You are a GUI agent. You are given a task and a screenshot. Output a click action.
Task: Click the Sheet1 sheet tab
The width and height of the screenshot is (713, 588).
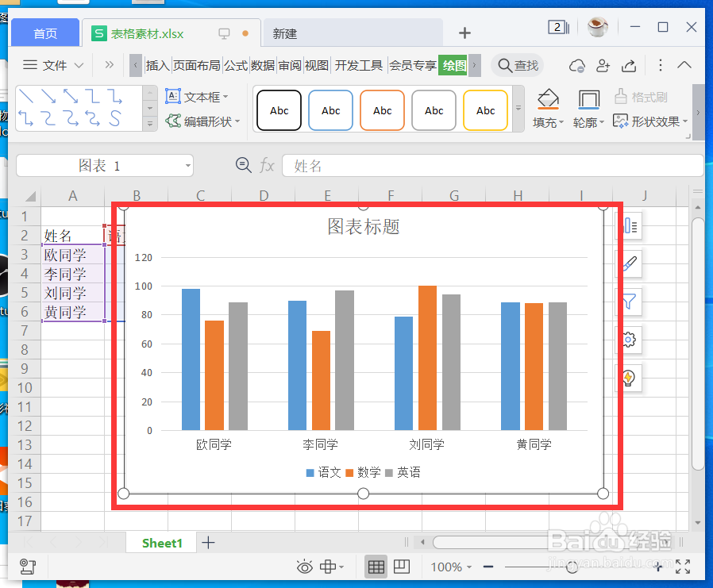tap(161, 543)
